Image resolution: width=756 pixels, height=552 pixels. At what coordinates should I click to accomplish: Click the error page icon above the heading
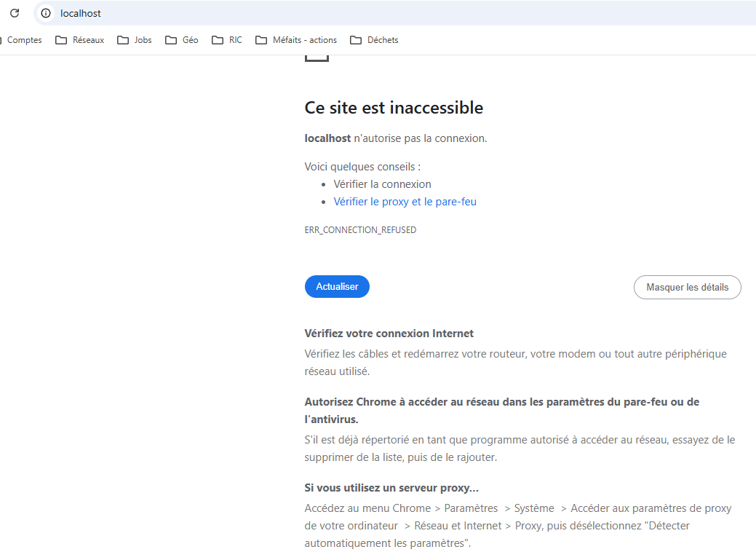pyautogui.click(x=317, y=58)
